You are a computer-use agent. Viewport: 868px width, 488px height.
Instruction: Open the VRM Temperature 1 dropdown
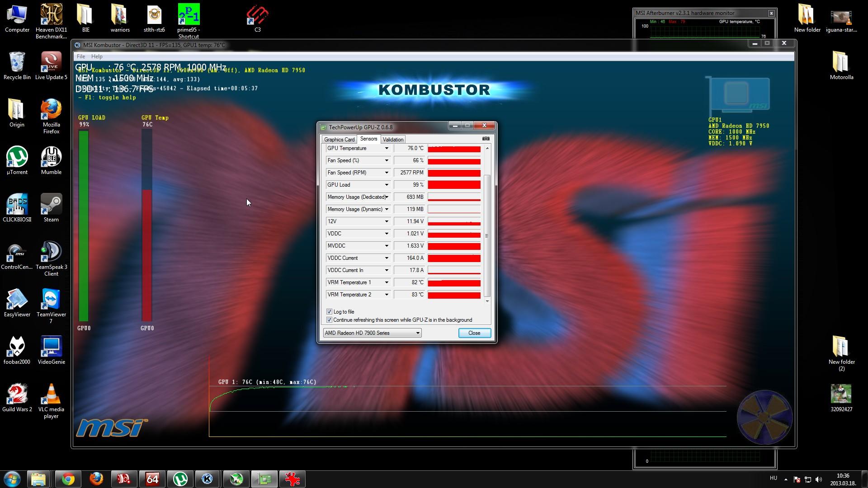pyautogui.click(x=387, y=282)
